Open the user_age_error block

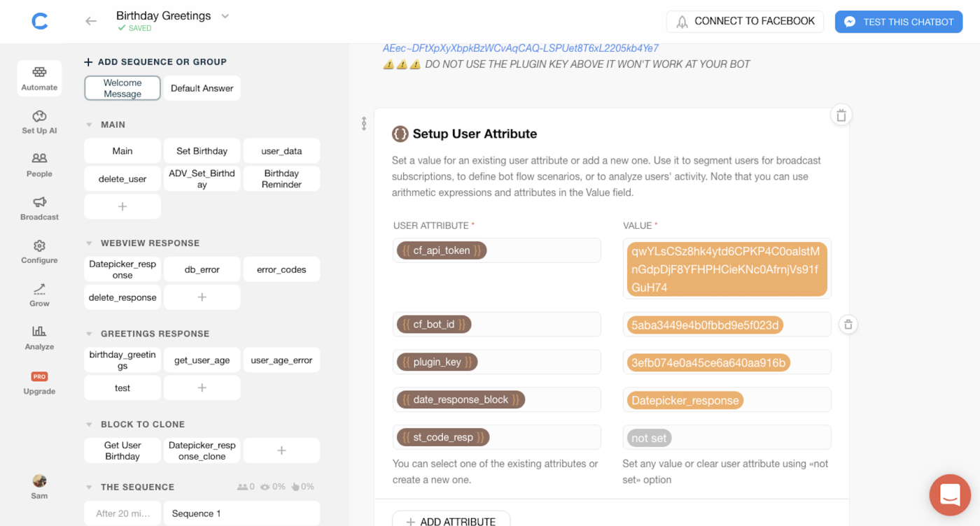pyautogui.click(x=281, y=360)
